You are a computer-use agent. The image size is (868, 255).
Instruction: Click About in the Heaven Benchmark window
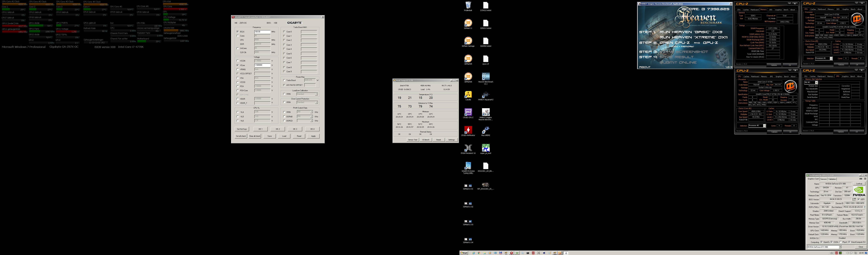click(x=645, y=67)
